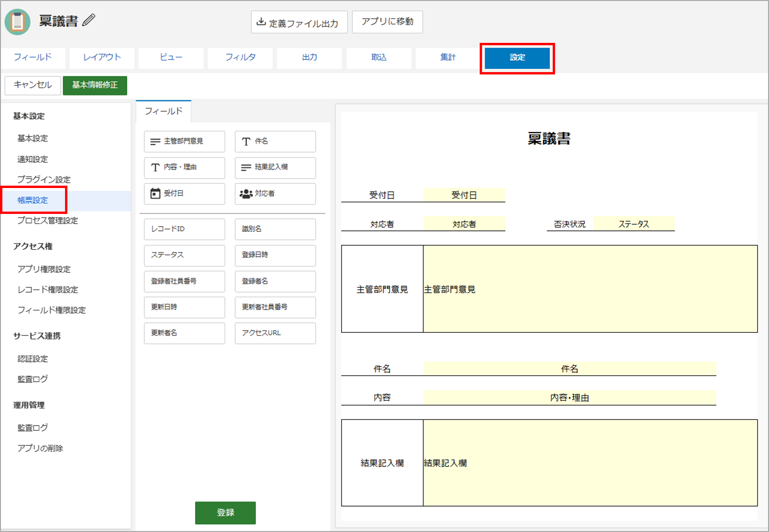This screenshot has width=769, height=532.
Task: Click the サービス連携 section heading in sidebar
Action: point(37,336)
